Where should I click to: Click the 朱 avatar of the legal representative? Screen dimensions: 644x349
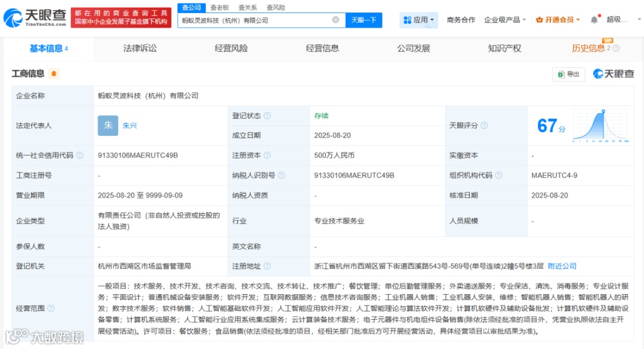pos(108,126)
